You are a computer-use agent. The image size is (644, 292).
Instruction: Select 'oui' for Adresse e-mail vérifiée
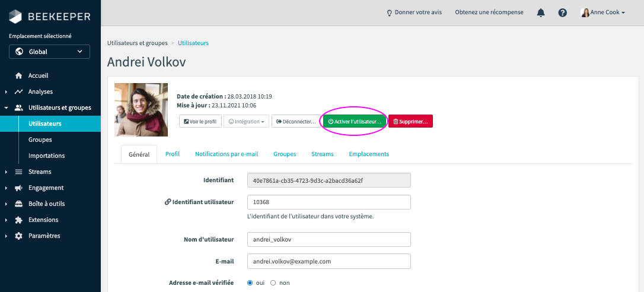(250, 283)
